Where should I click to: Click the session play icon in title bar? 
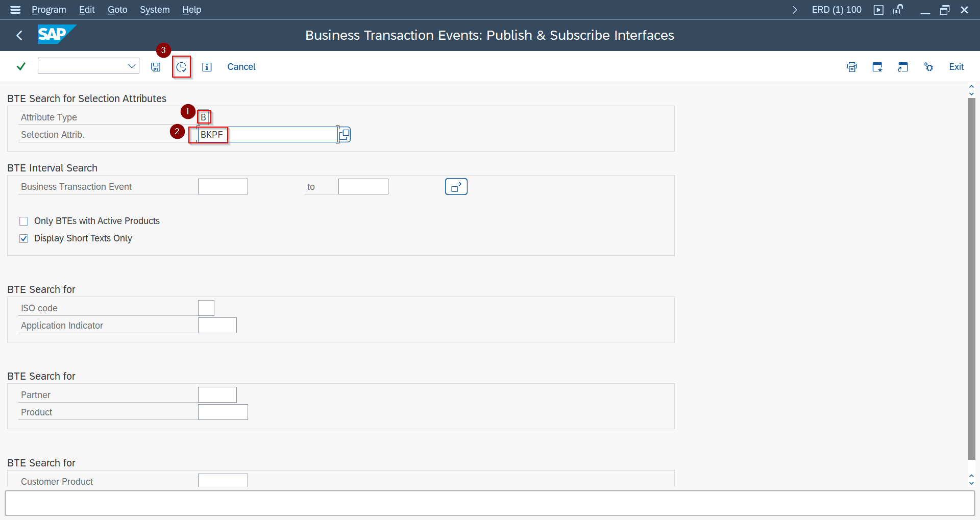coord(878,10)
